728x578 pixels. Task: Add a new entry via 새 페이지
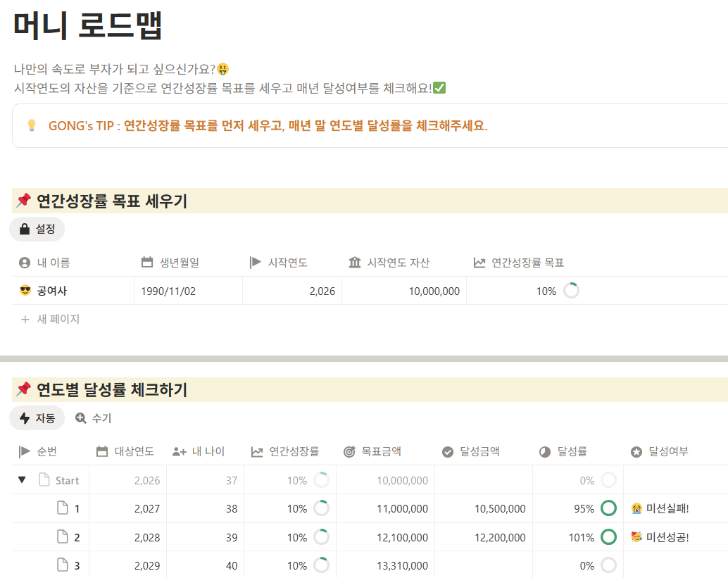coord(50,317)
